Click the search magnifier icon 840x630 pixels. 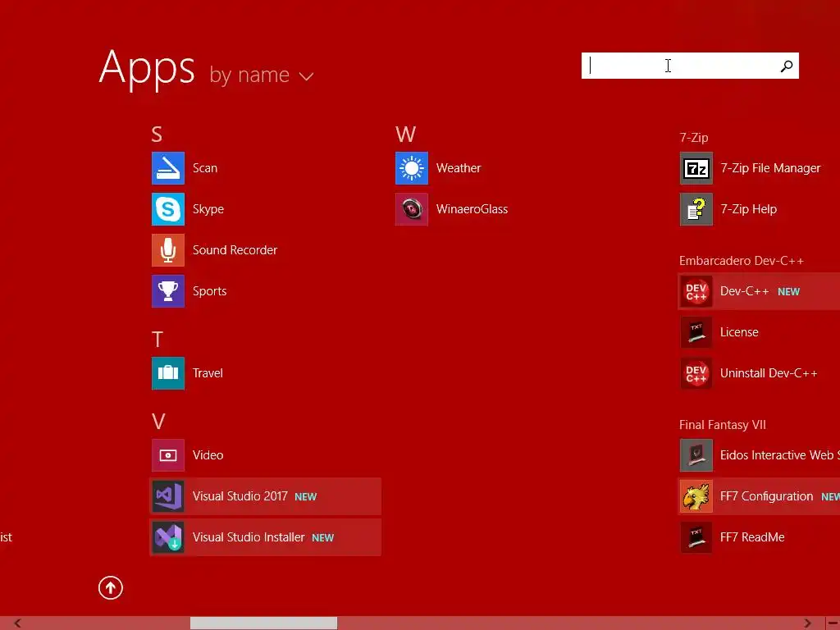click(787, 66)
